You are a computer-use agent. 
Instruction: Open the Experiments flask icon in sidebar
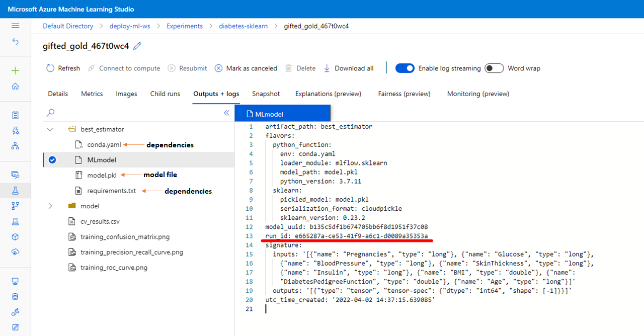coord(15,190)
